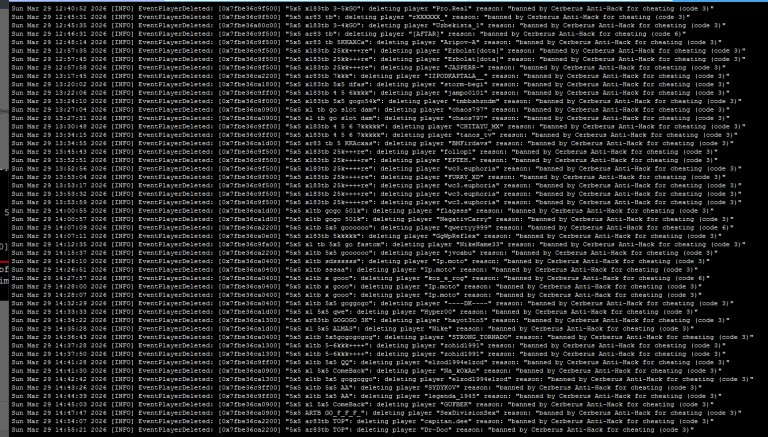
Task: Click the line deleting player "SYDYKOV"
Action: 357,388
